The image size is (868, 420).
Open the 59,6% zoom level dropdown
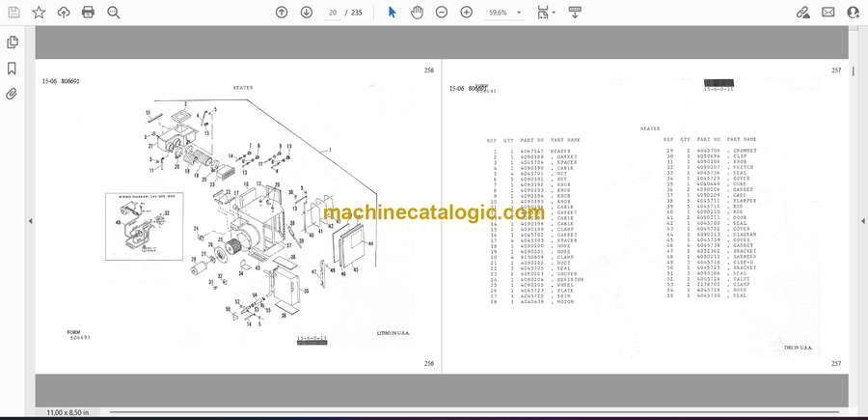point(503,13)
